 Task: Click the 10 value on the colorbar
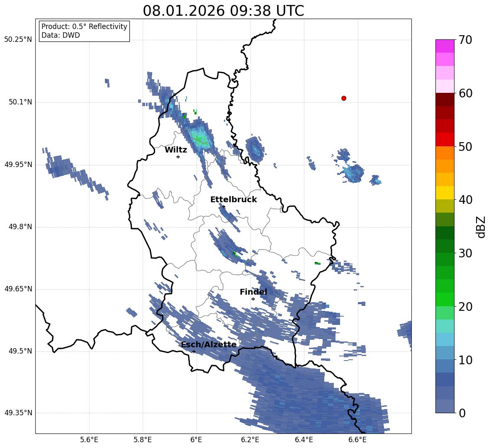[465, 360]
